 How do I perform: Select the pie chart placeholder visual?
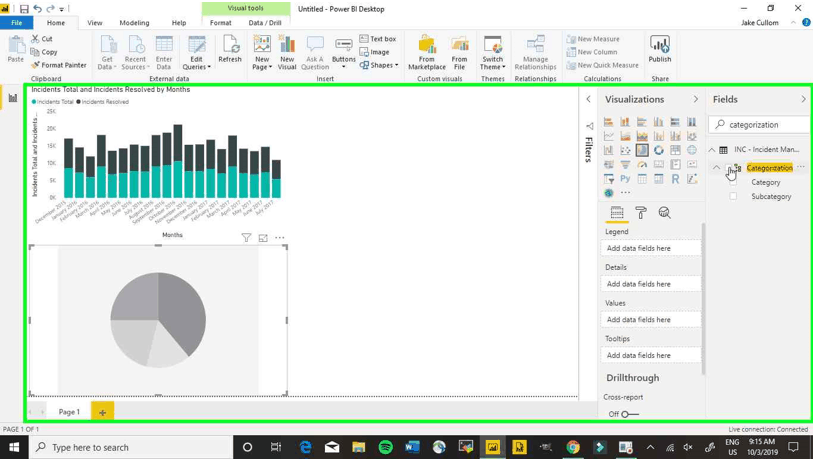coord(158,320)
